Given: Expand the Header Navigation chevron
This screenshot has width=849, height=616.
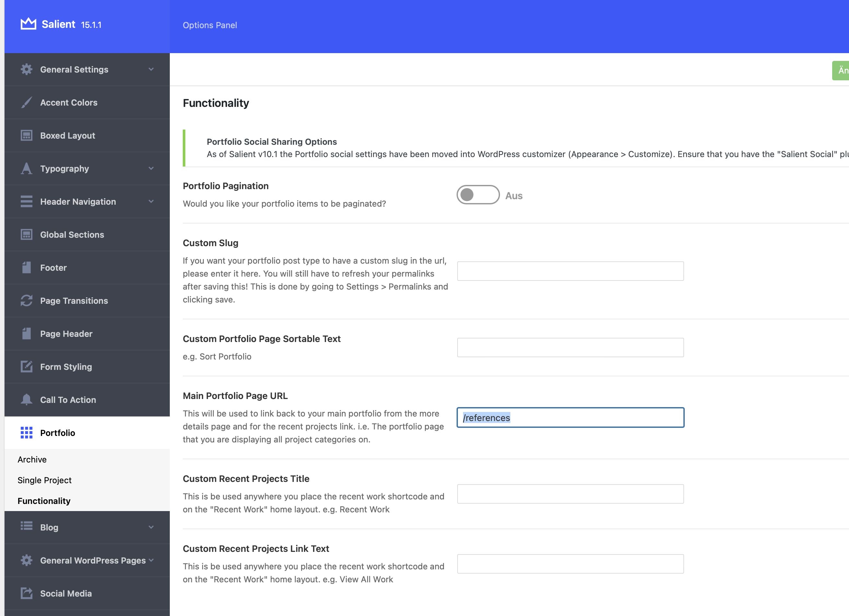Looking at the screenshot, I should coord(151,201).
